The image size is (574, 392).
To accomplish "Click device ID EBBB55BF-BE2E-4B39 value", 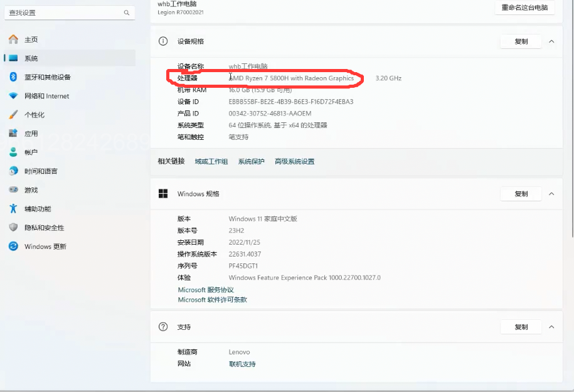I will 291,102.
